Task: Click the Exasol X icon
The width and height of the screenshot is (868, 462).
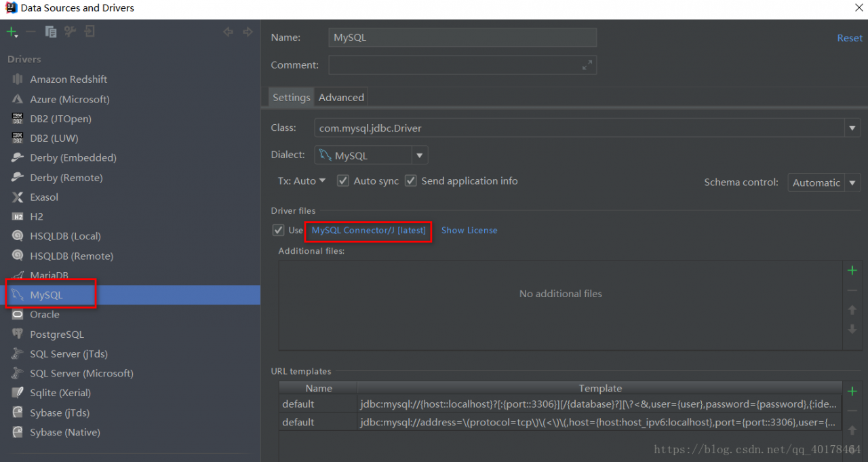Action: (x=18, y=197)
